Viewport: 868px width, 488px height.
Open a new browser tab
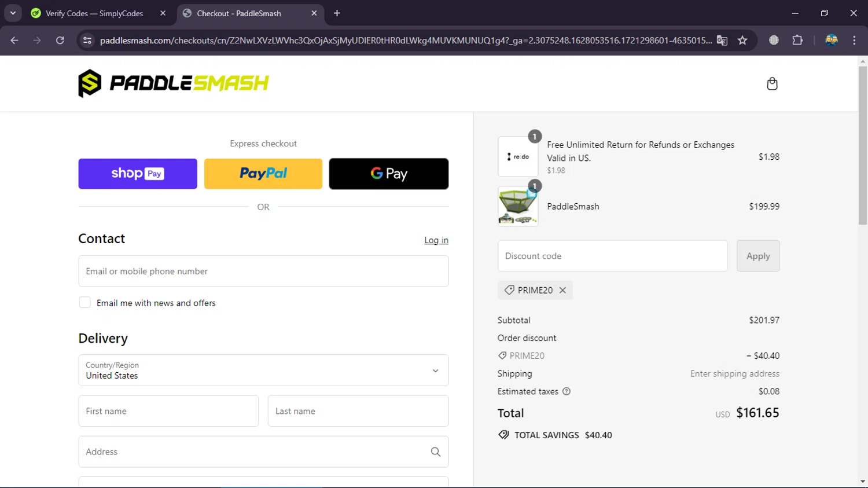point(337,13)
